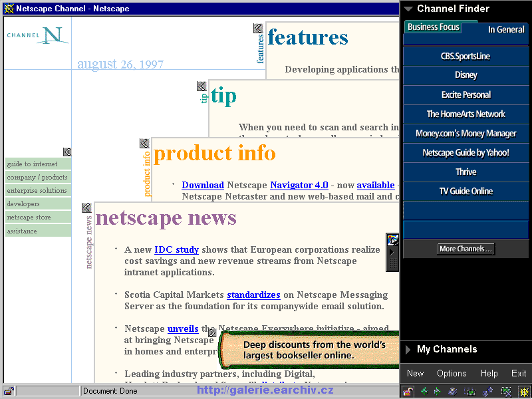Click the 'august 26, 1997' date text
532x399 pixels.
120,64
